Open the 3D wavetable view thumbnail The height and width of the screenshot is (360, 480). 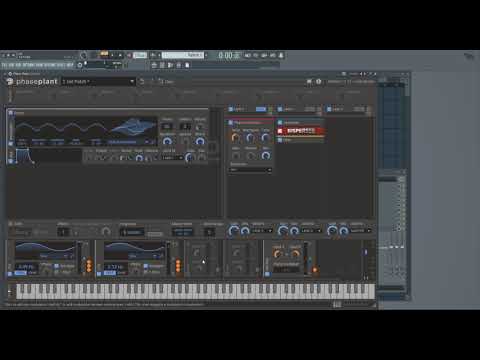[x=133, y=127]
